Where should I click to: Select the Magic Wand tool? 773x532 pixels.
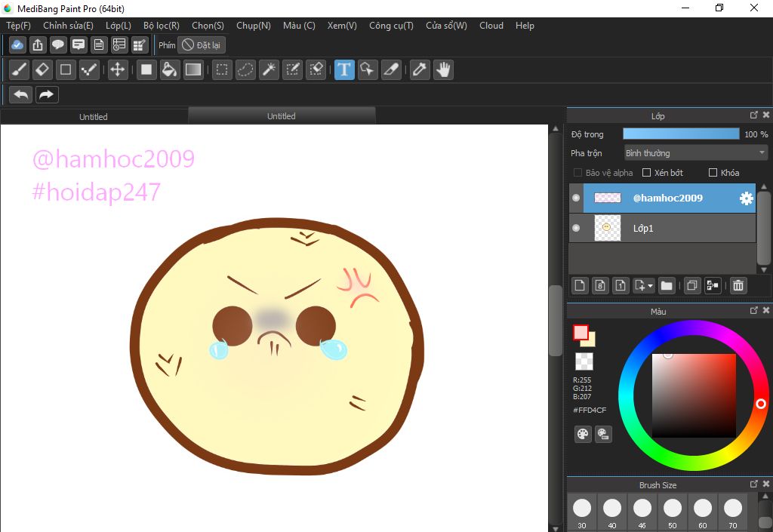[x=269, y=69]
